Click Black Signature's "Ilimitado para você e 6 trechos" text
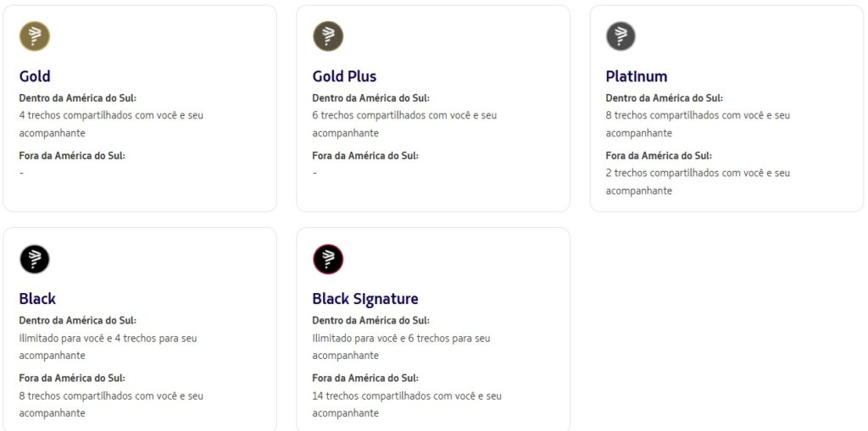This screenshot has width=868, height=431. 401,338
